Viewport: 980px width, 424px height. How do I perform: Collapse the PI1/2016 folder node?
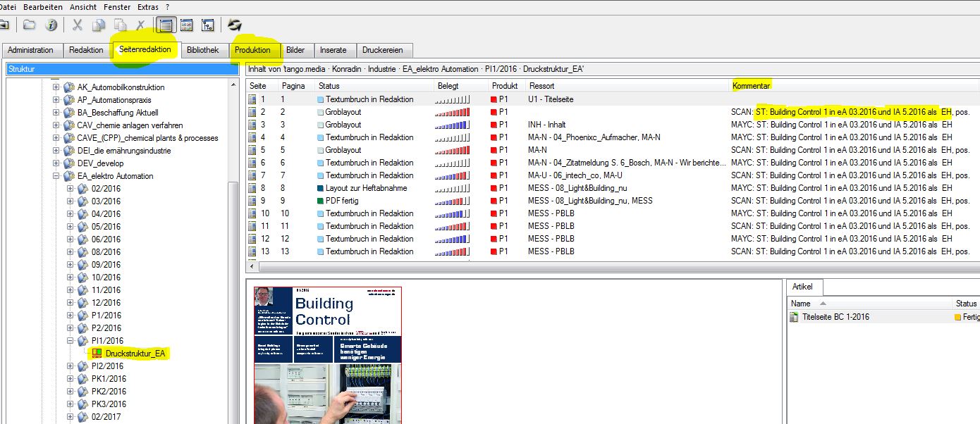click(x=70, y=341)
